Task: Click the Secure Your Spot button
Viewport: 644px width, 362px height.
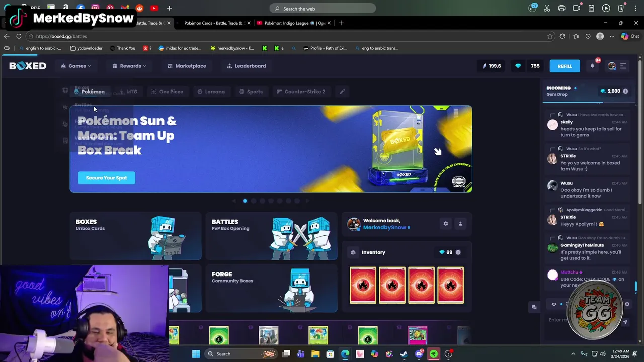Action: coord(107,178)
